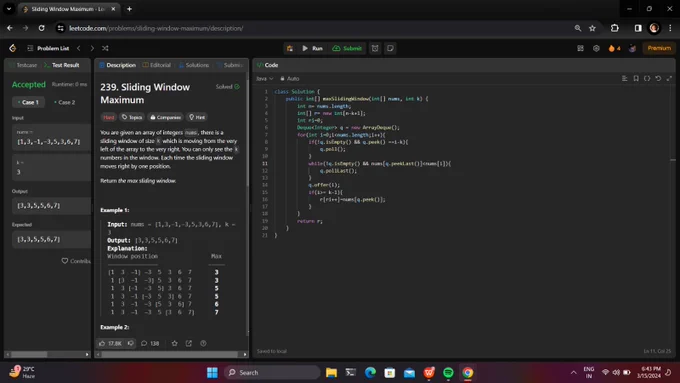Click the Hard difficulty tag

(108, 117)
